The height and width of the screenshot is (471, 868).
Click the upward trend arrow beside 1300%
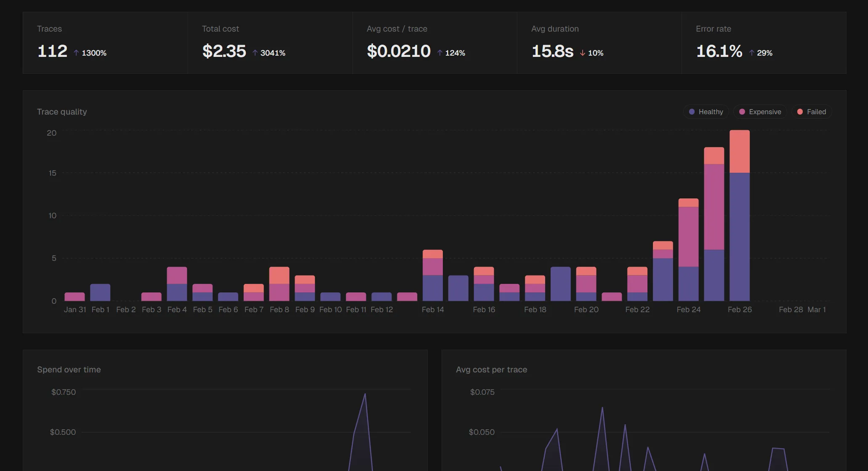(76, 52)
